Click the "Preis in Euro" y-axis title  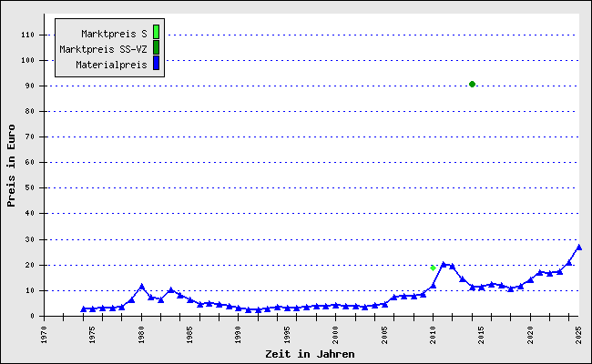point(12,166)
